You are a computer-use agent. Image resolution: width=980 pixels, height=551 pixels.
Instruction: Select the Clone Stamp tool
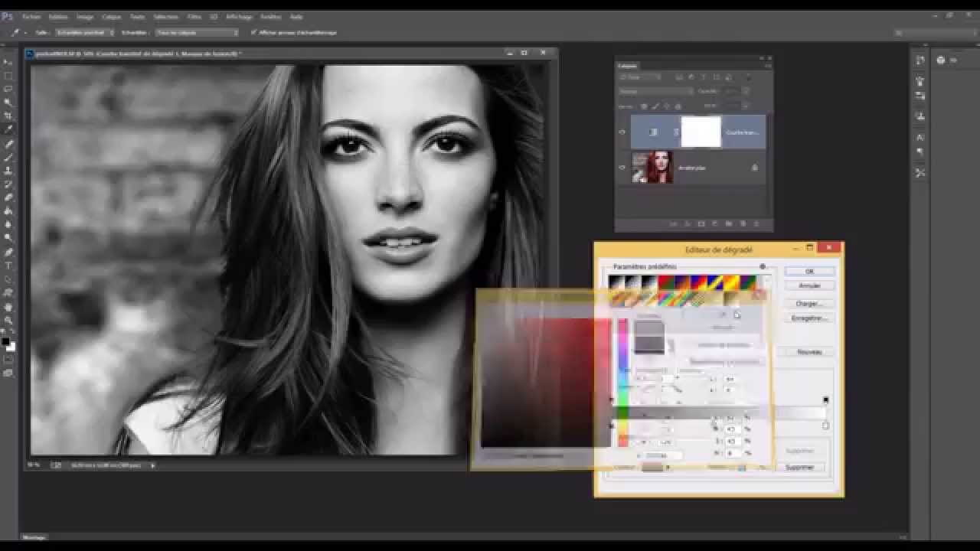pyautogui.click(x=8, y=171)
